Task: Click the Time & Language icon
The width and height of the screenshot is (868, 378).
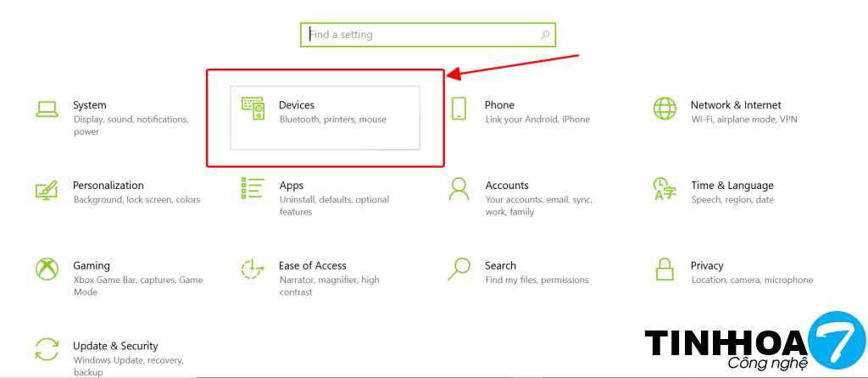Action: click(x=665, y=188)
